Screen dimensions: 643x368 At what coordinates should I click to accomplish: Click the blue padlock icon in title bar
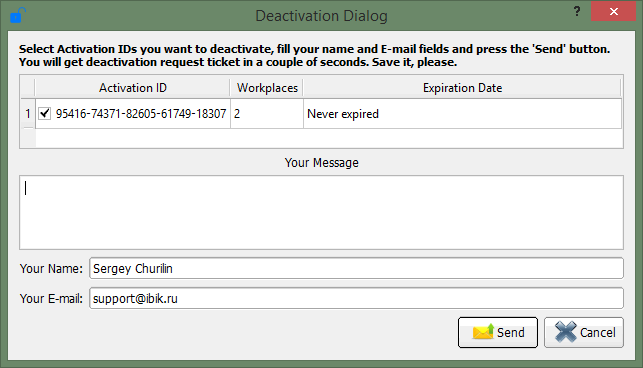pyautogui.click(x=18, y=16)
